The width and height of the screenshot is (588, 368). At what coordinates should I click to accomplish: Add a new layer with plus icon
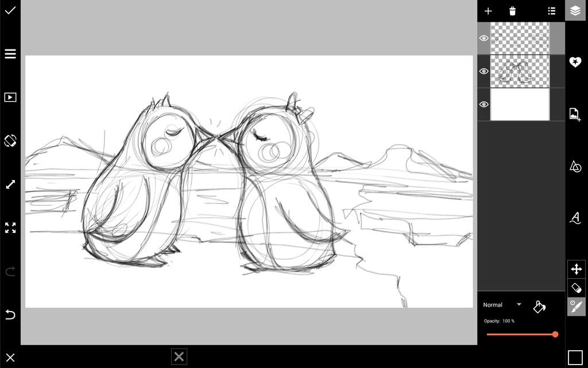tap(488, 11)
